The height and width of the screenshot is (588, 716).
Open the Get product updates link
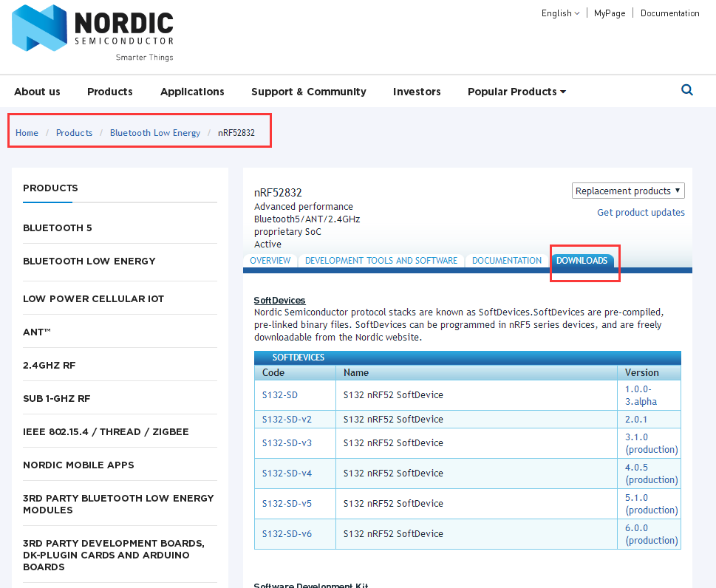[641, 212]
